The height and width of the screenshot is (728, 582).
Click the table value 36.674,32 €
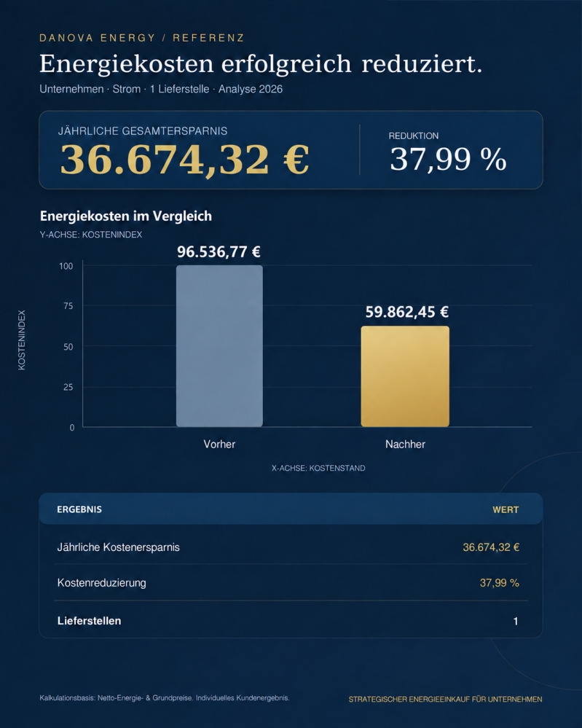click(491, 547)
